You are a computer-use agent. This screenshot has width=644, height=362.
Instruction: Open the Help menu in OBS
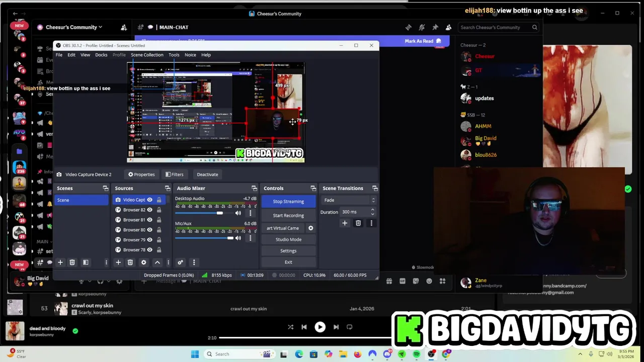[x=206, y=55]
